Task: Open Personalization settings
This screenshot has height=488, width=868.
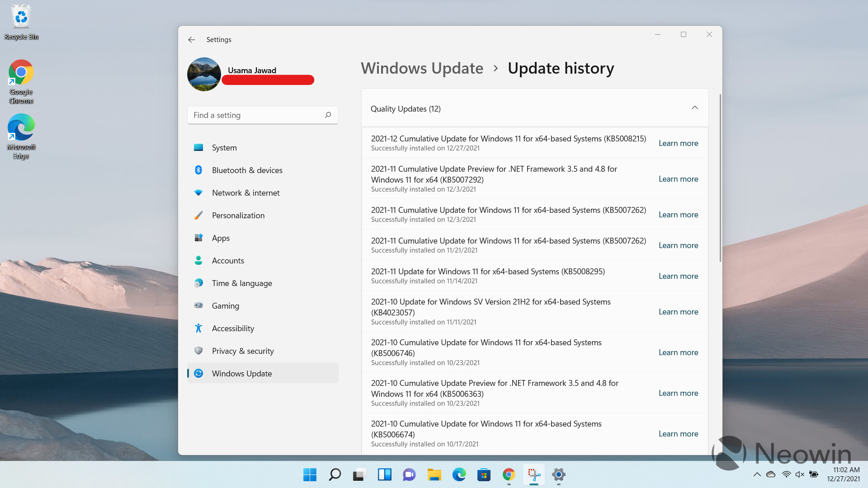Action: tap(238, 215)
